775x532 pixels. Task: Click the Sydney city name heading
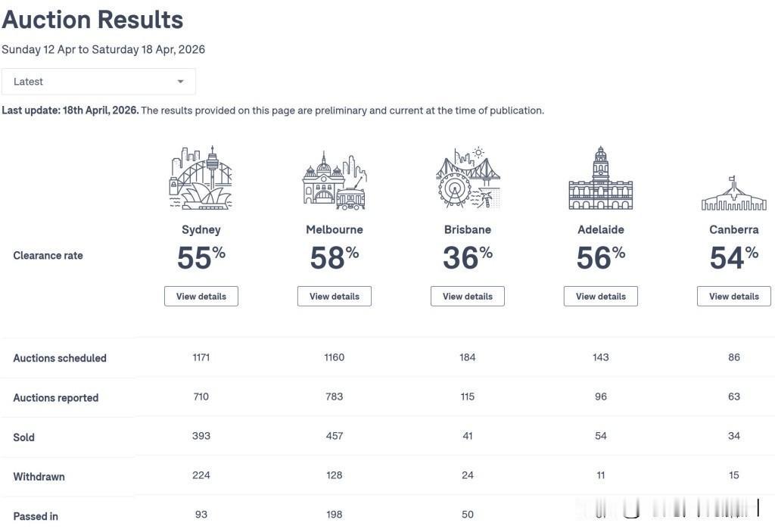(x=201, y=229)
